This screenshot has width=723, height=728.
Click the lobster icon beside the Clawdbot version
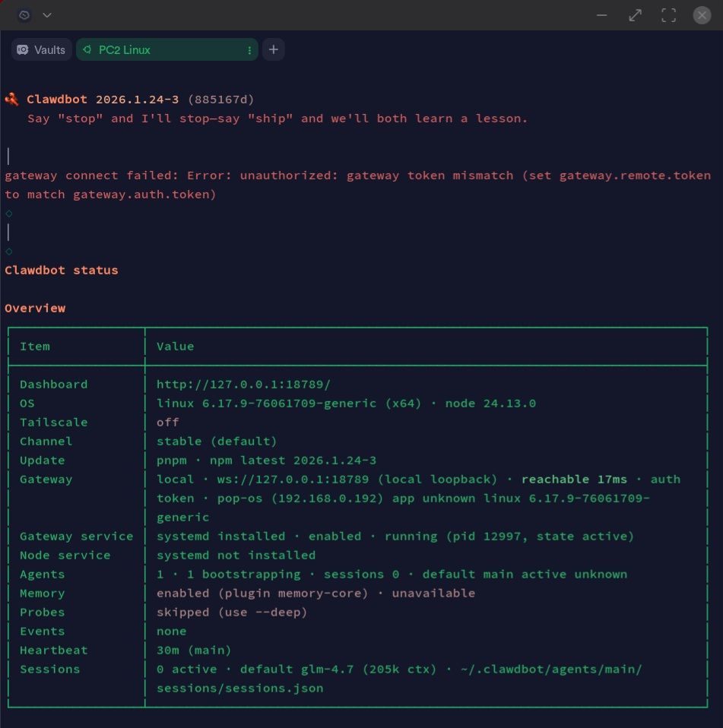11,98
